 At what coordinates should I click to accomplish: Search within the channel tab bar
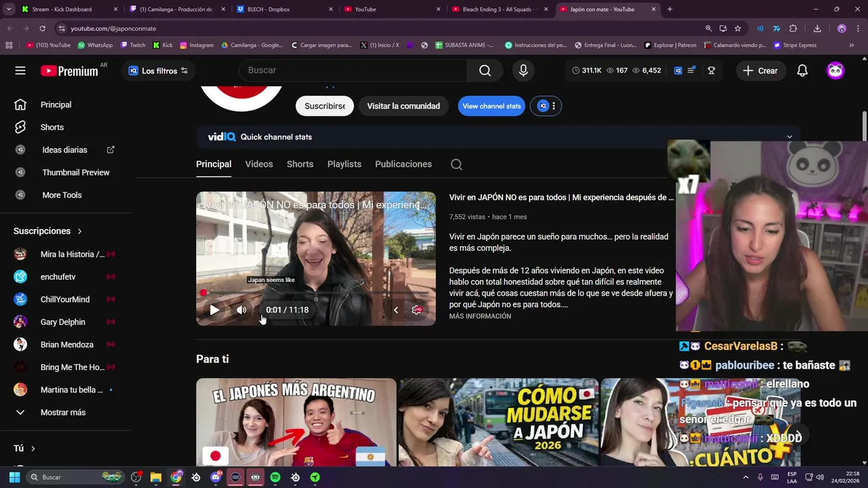(456, 164)
